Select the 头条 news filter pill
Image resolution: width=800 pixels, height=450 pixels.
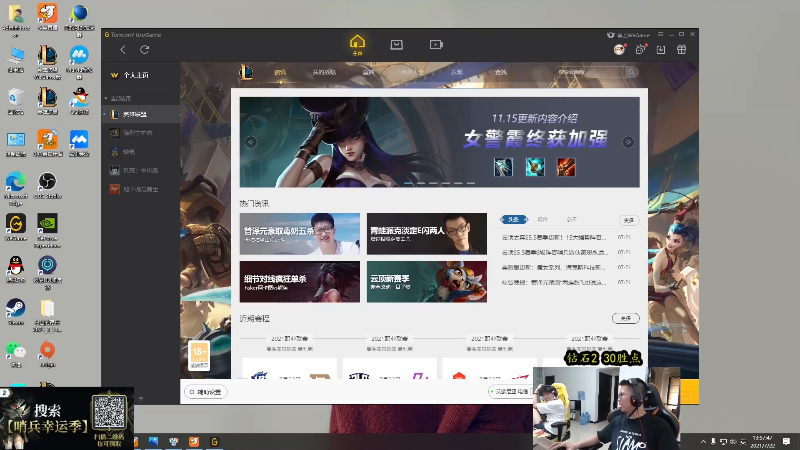coord(514,219)
